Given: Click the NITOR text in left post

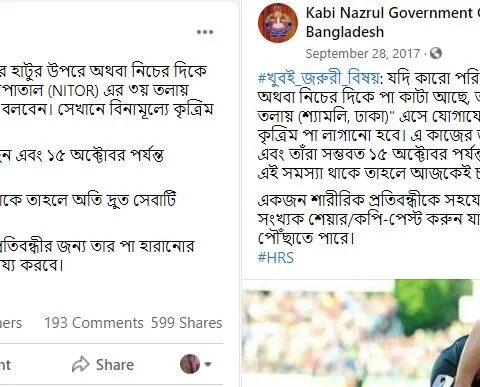Looking at the screenshot, I should [x=68, y=91].
